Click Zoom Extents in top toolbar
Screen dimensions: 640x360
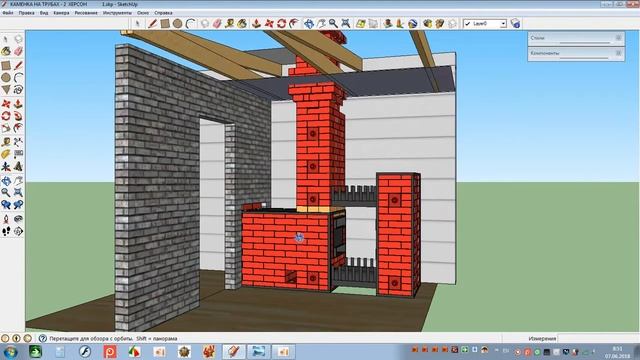tap(346, 24)
